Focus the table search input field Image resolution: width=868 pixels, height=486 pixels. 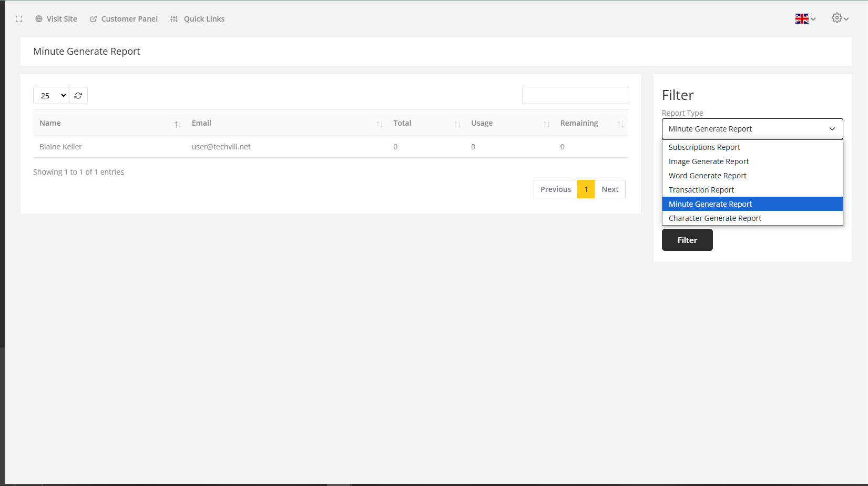click(x=575, y=96)
